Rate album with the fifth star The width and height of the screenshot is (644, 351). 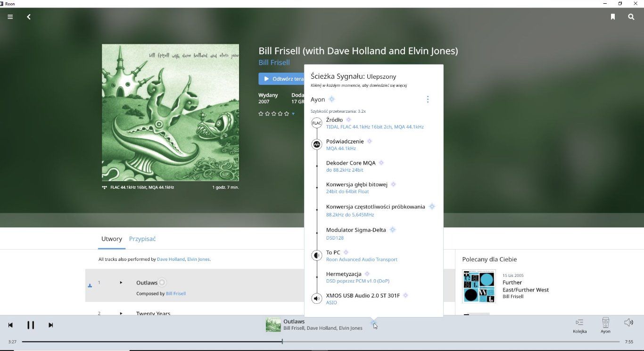coord(286,114)
